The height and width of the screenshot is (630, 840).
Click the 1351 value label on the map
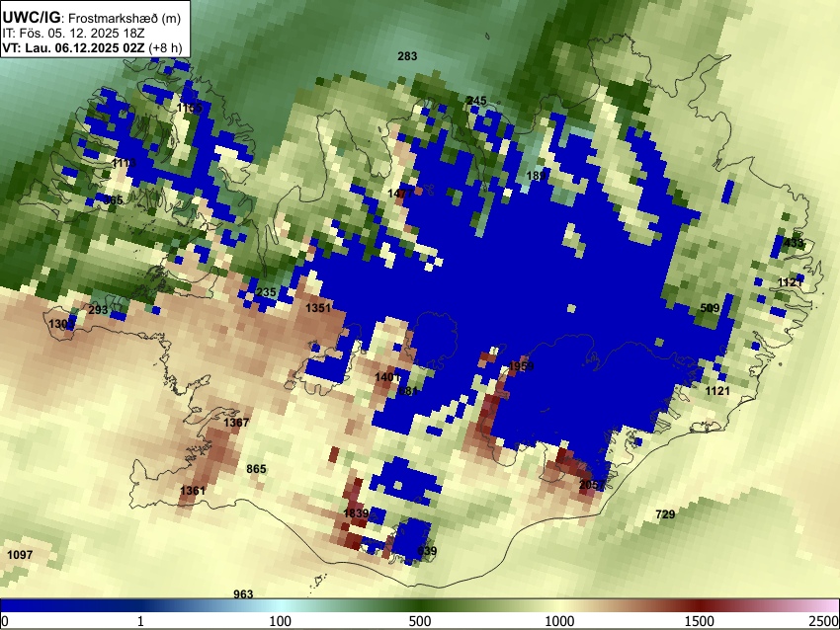pos(318,308)
